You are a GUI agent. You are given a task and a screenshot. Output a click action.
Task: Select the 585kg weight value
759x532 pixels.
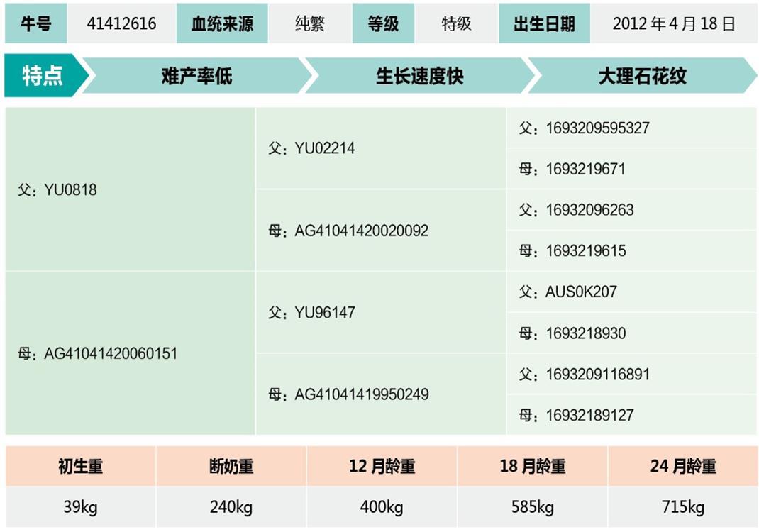coord(532,508)
